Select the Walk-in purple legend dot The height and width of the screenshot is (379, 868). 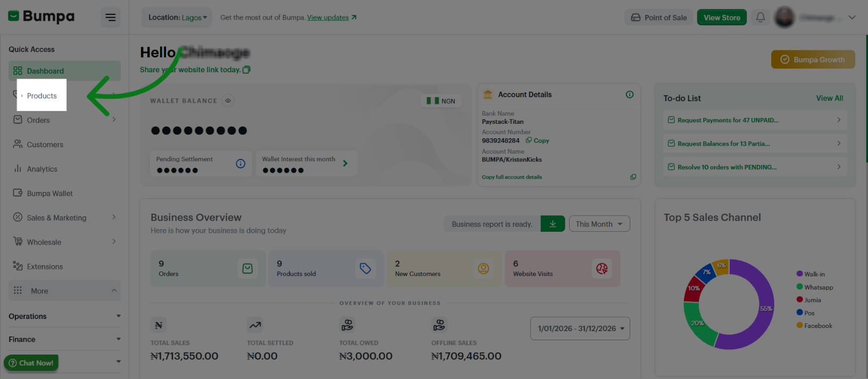(799, 274)
